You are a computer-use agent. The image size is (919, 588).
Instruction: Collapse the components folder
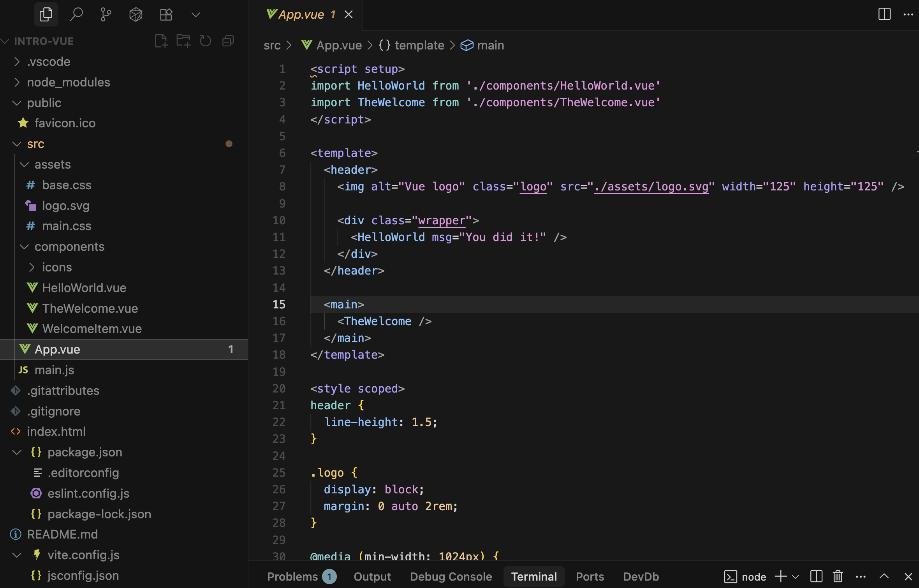24,246
